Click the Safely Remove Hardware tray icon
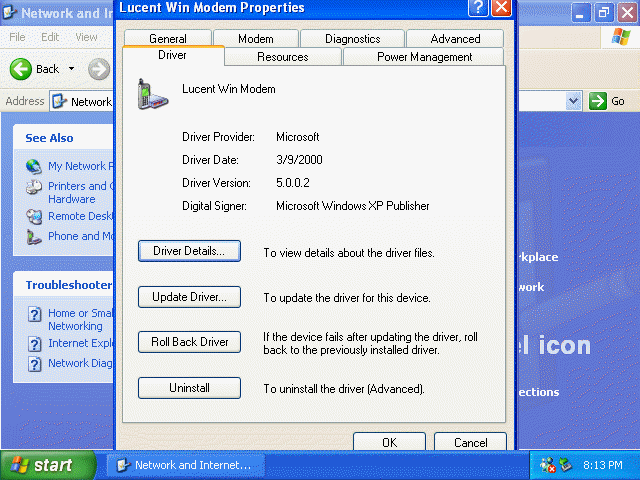 pyautogui.click(x=565, y=465)
